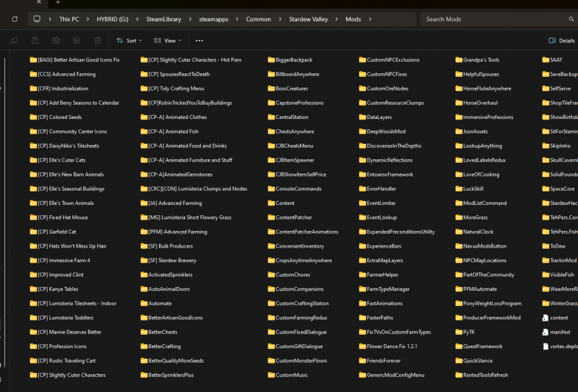Select the ExperienceBars folder

tap(380, 246)
